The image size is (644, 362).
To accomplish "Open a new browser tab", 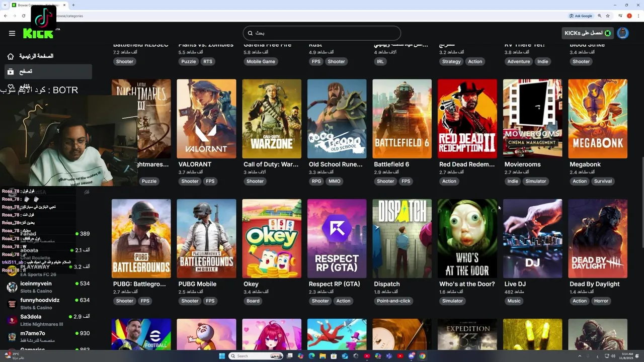I will 73,5.
